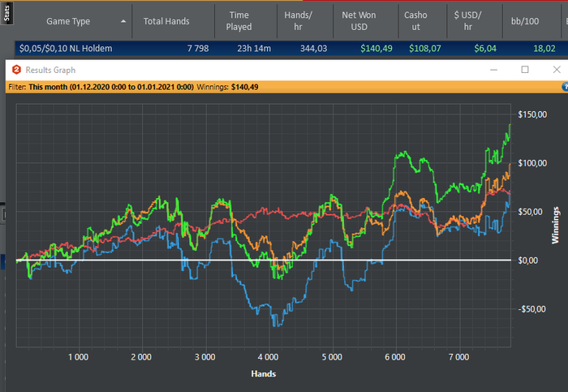
Task: Click the 5 000 hands tick label
Action: pos(332,357)
